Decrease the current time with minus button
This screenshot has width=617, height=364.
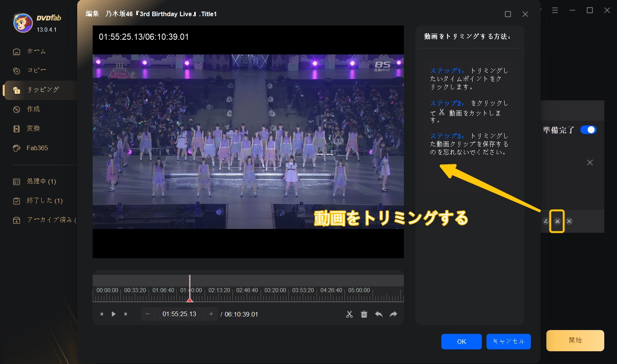[147, 314]
